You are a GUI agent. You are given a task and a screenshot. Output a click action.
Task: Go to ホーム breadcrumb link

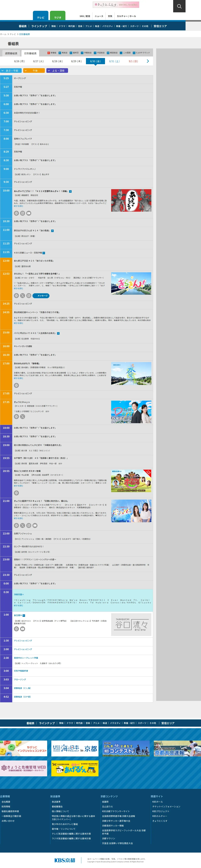click(x=3, y=34)
